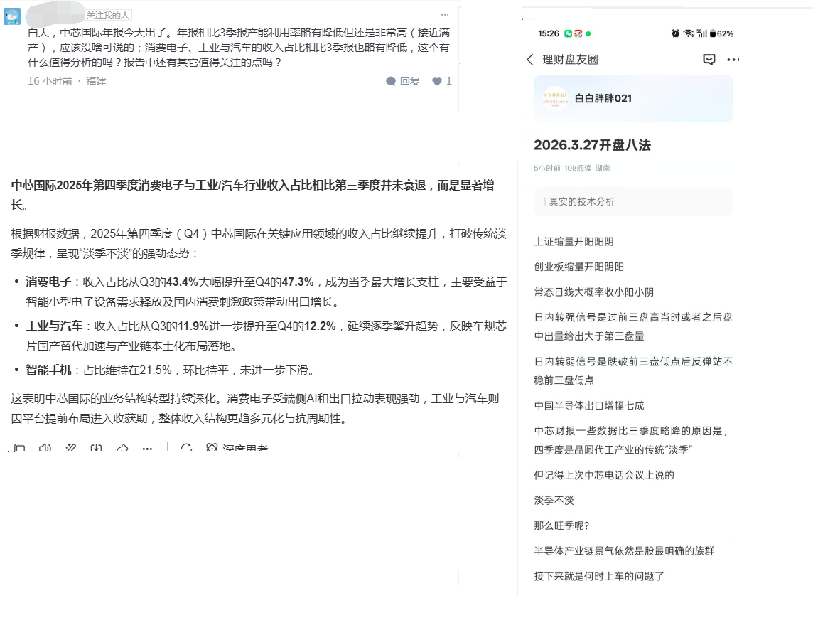Click the '5小时前' timestamp under the post title
840x635 pixels.
click(547, 168)
